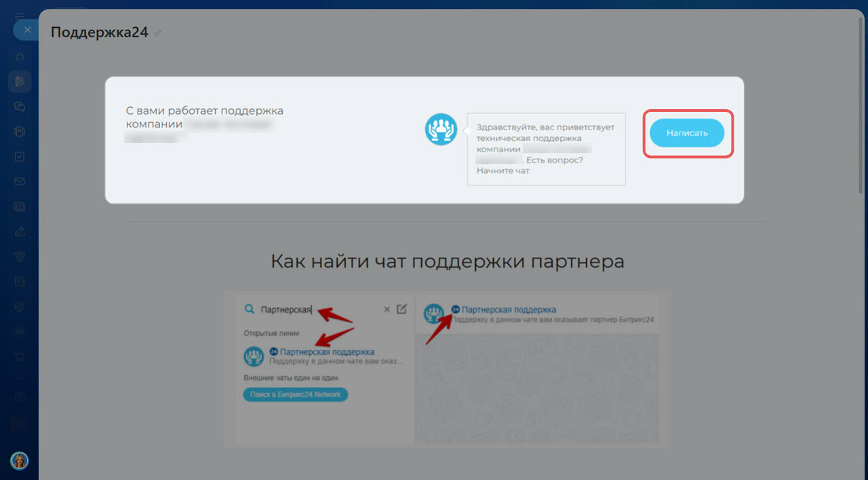Click the partner support greeting message bubble
This screenshot has height=480, width=868.
pos(546,149)
